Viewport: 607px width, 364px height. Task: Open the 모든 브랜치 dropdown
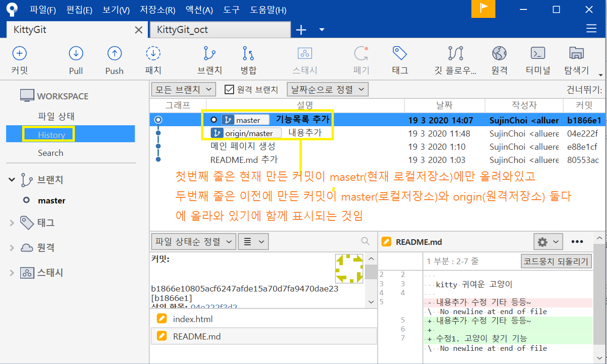(184, 89)
